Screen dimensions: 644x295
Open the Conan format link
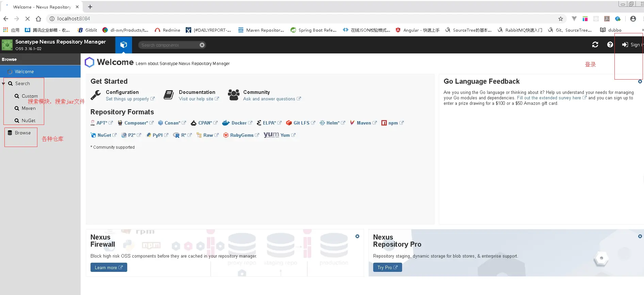tap(172, 123)
